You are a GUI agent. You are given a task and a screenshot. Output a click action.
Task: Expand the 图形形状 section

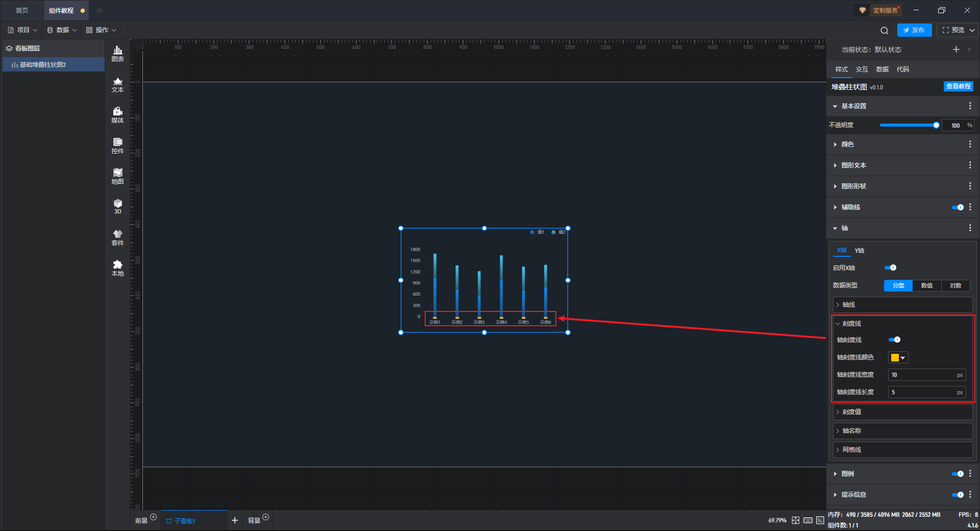(x=835, y=186)
